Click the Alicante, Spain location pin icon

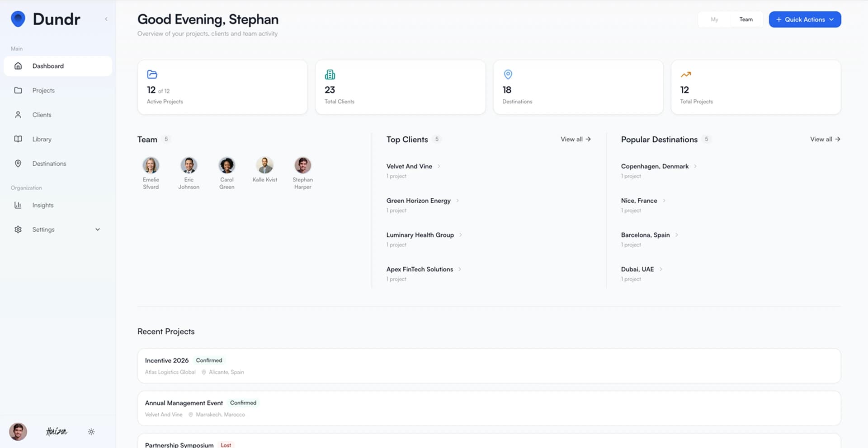pyautogui.click(x=204, y=372)
